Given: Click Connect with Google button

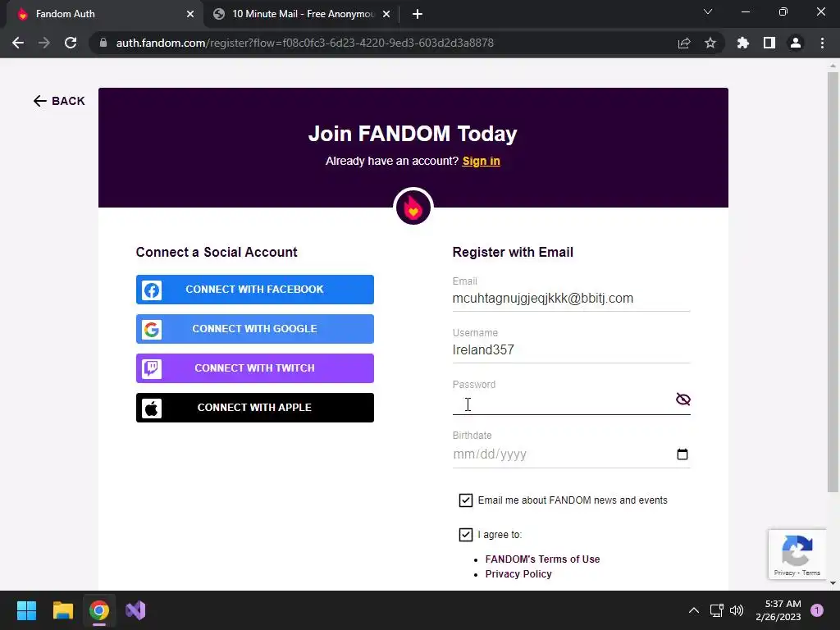Looking at the screenshot, I should (x=255, y=329).
